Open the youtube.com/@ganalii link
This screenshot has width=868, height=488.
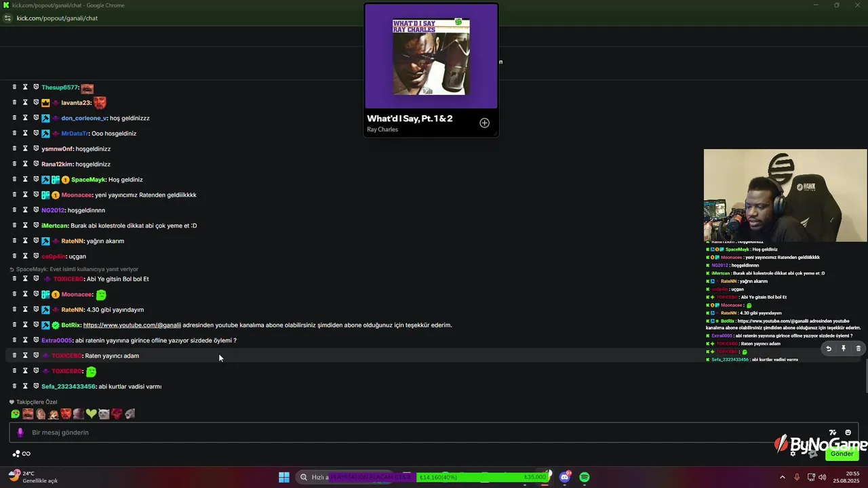click(132, 325)
